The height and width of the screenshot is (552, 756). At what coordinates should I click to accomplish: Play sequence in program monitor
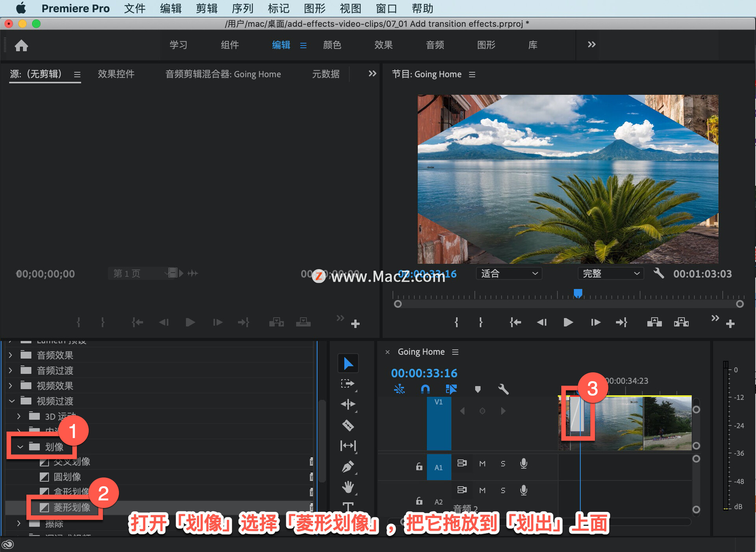(568, 323)
